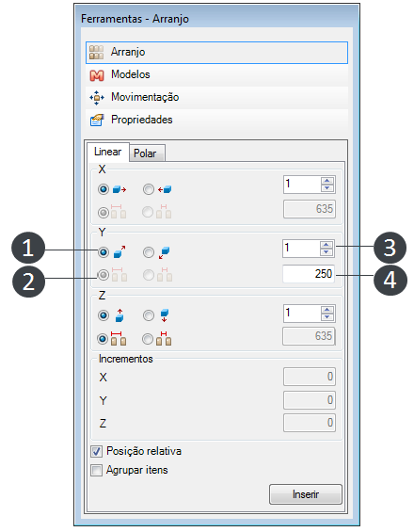Viewport: 414px width, 532px height.
Task: Increase Z quantity with spinner up arrow
Action: 326,310
